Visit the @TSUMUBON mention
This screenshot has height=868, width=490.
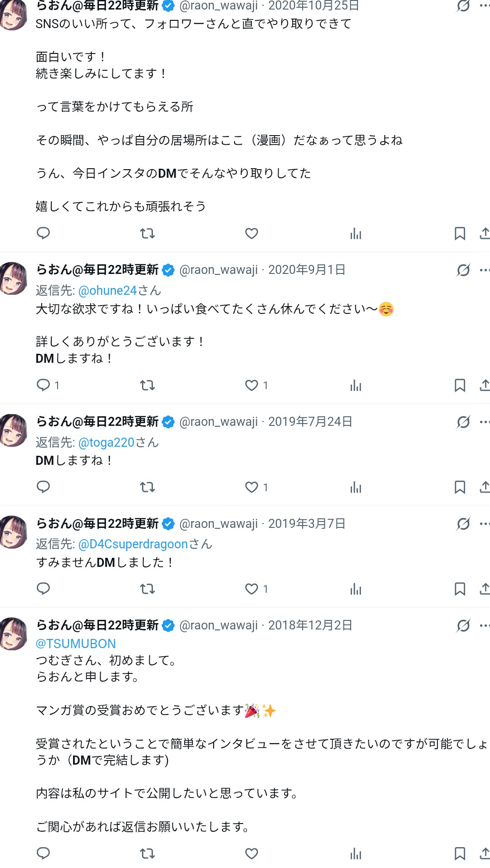click(76, 644)
